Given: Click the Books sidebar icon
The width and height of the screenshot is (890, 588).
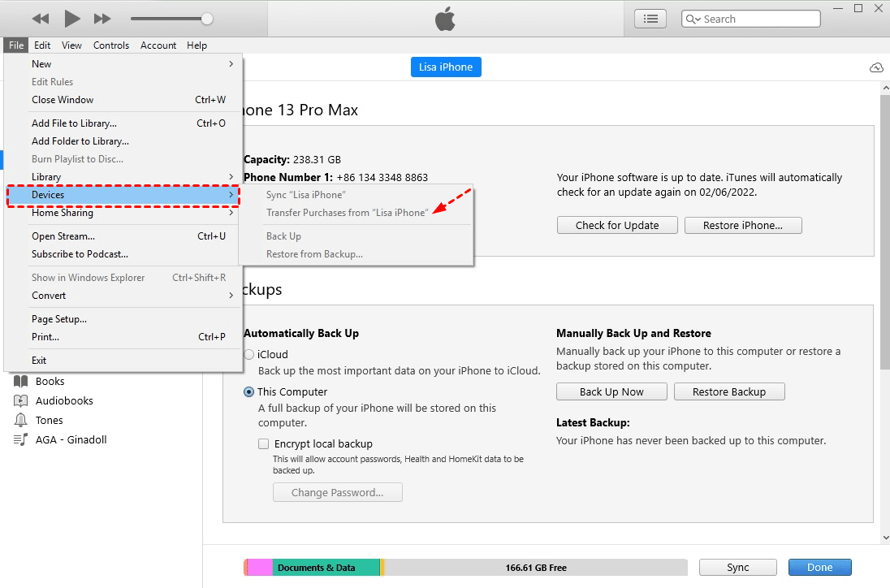Looking at the screenshot, I should [20, 382].
